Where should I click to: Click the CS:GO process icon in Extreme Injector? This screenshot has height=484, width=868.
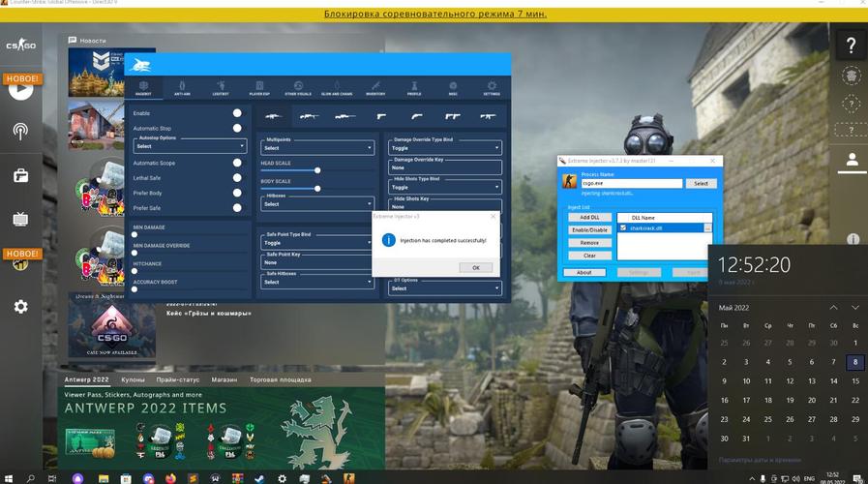tap(570, 181)
